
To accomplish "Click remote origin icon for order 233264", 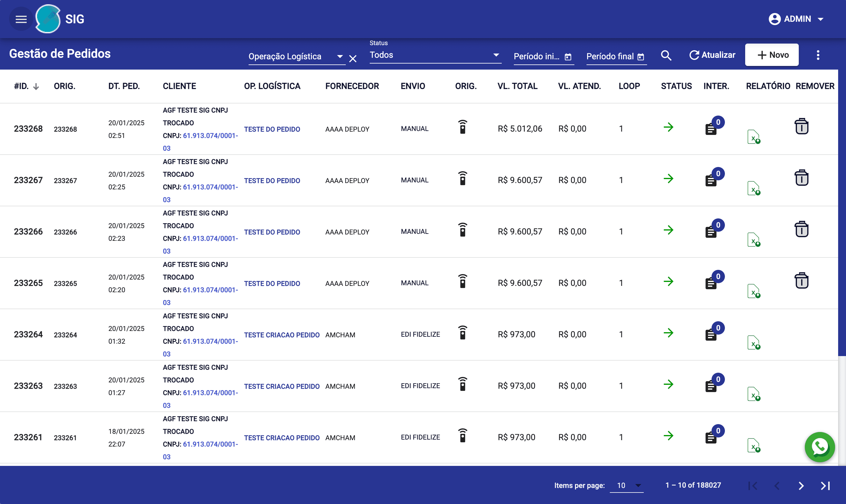I will (x=462, y=333).
